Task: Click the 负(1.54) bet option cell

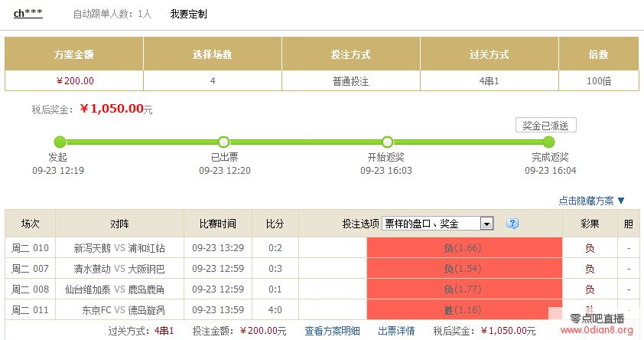Action: 464,269
